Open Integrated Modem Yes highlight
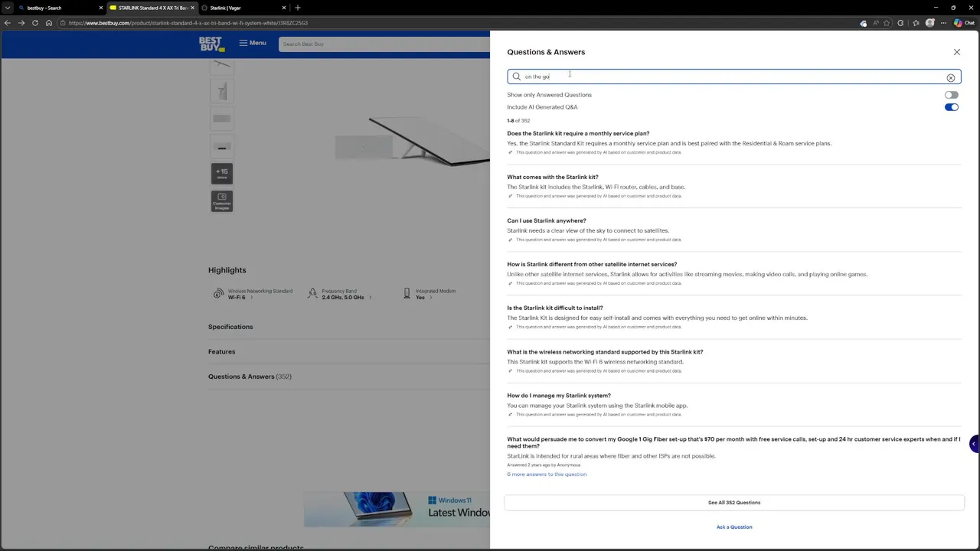This screenshot has height=551, width=980. (x=429, y=294)
